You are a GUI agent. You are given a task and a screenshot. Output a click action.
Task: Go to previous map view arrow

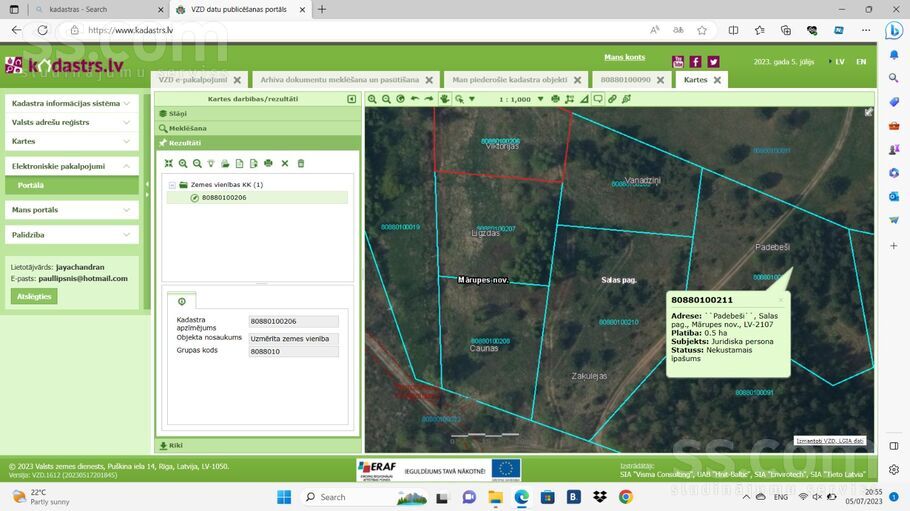[414, 99]
